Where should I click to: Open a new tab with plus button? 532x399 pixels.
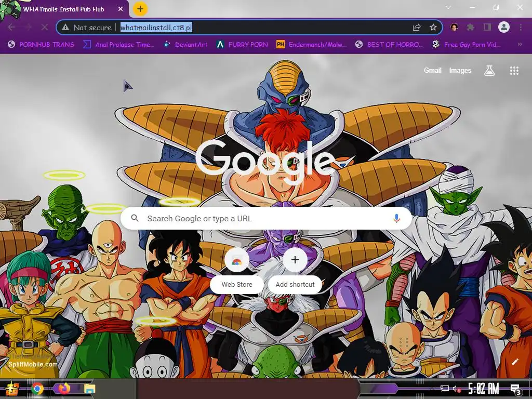click(x=140, y=9)
